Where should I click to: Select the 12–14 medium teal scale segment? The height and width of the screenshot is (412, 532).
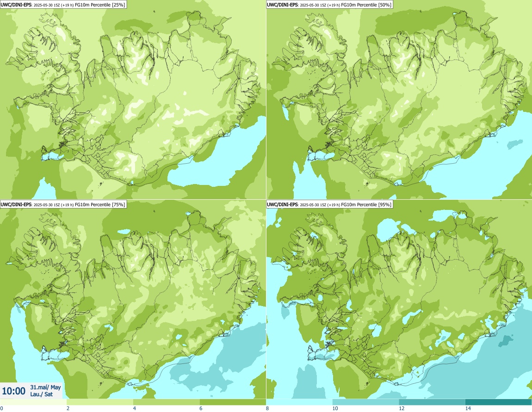pyautogui.click(x=432, y=402)
